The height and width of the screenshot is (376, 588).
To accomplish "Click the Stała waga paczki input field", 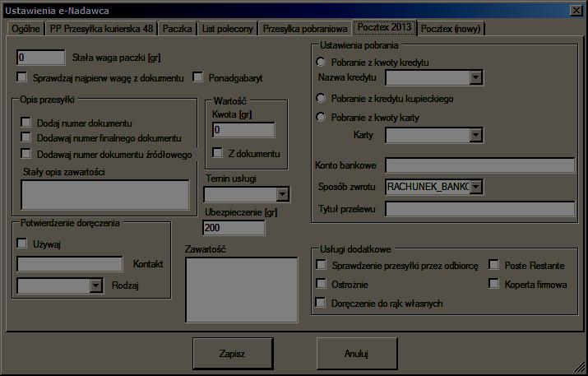I will [41, 58].
